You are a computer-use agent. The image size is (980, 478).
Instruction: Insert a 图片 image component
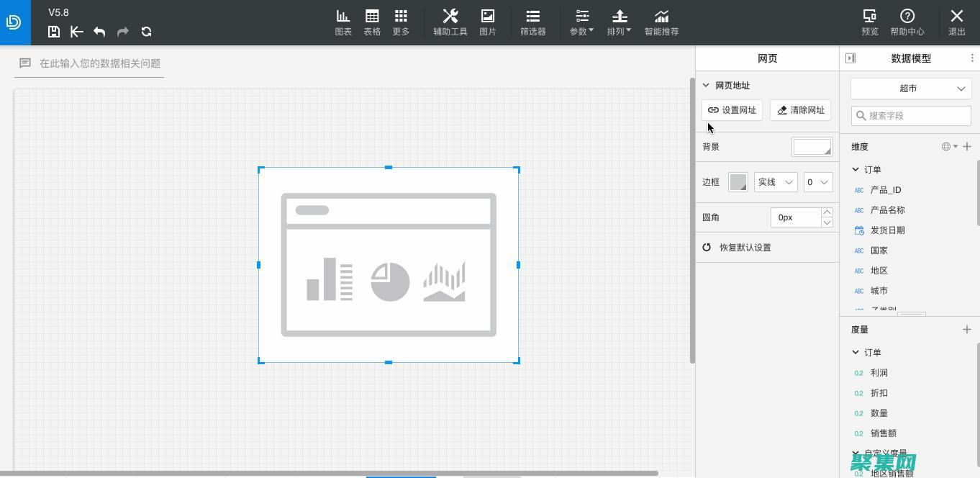(487, 22)
